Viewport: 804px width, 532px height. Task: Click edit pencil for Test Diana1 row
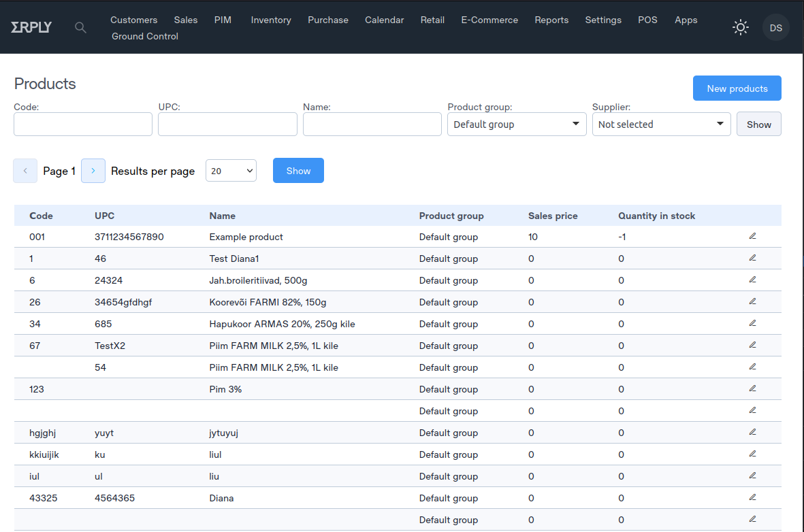click(752, 258)
